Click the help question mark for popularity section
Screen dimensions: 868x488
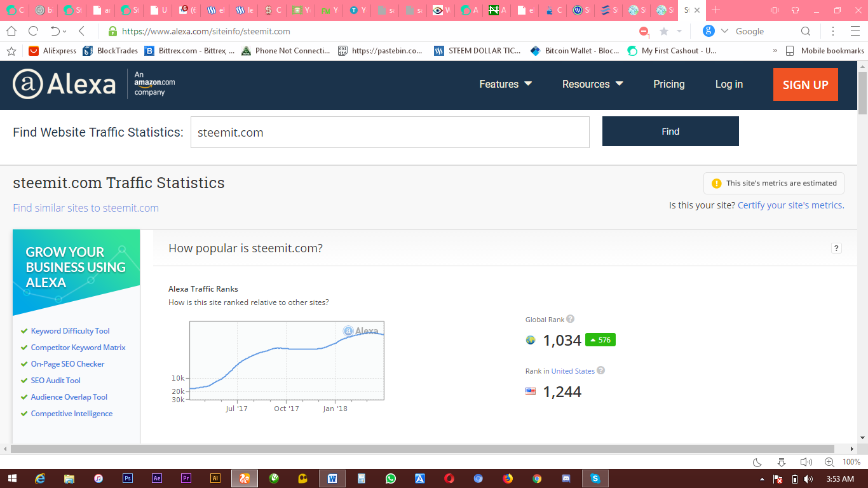coord(836,248)
